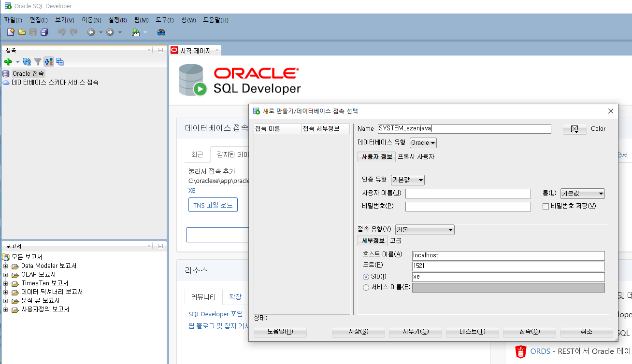Open the 도구 menu
The height and width of the screenshot is (364, 632).
[x=164, y=20]
